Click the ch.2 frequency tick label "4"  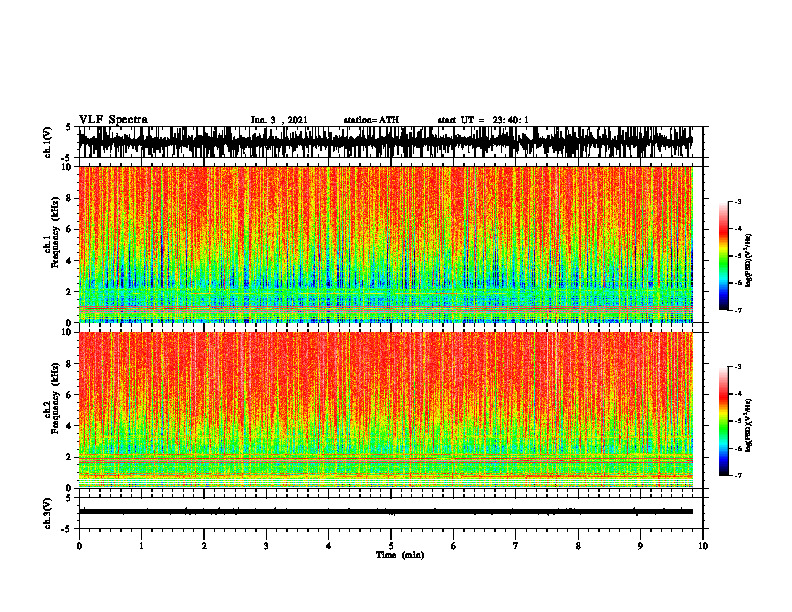[70, 426]
